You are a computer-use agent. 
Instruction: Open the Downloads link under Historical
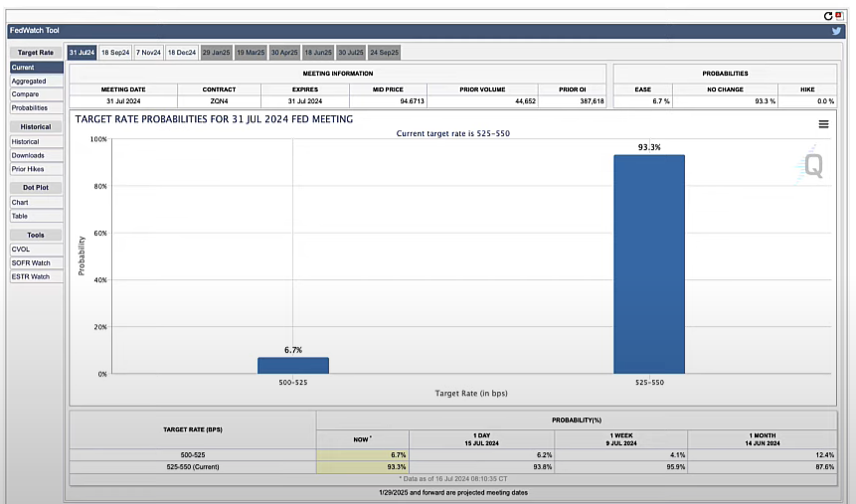tap(28, 155)
